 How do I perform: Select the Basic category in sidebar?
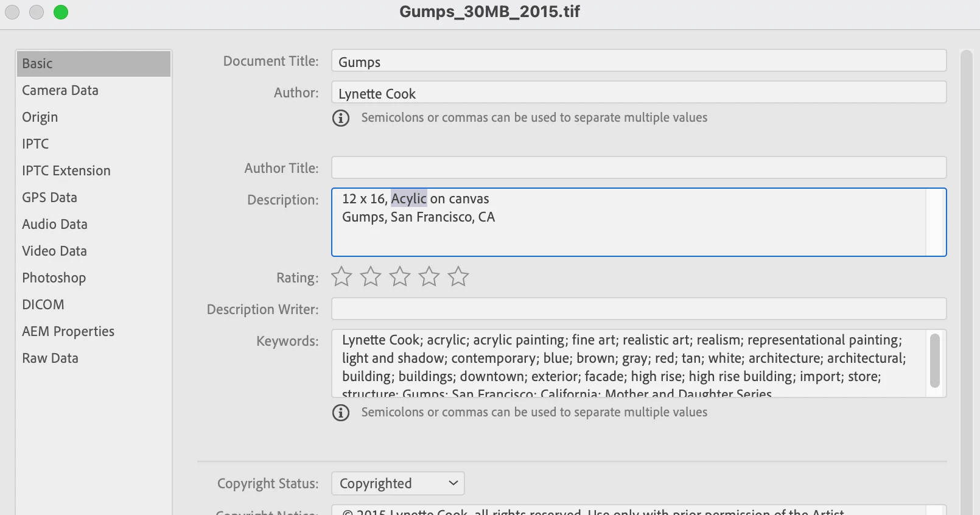[x=93, y=63]
